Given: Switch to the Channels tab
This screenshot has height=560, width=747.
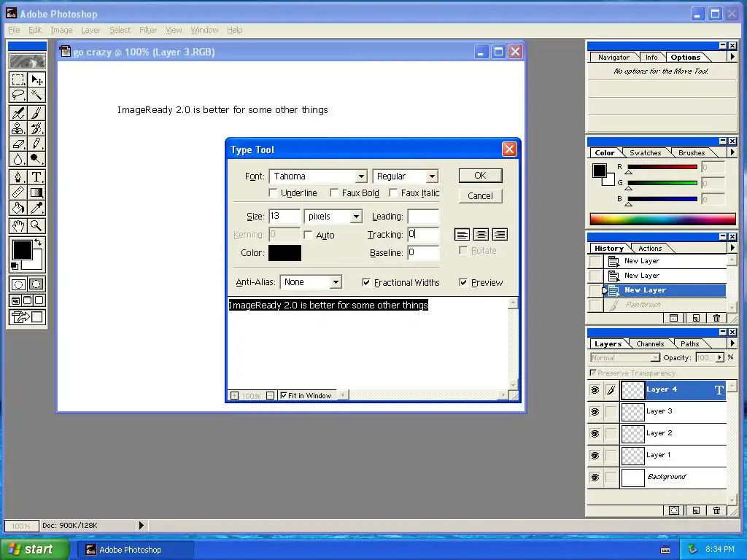Looking at the screenshot, I should coord(650,344).
